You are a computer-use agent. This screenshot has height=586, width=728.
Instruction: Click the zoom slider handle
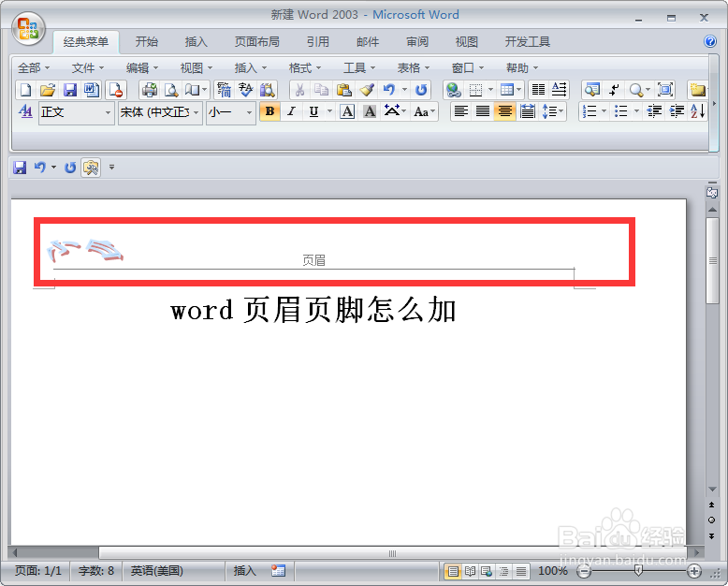[x=638, y=571]
